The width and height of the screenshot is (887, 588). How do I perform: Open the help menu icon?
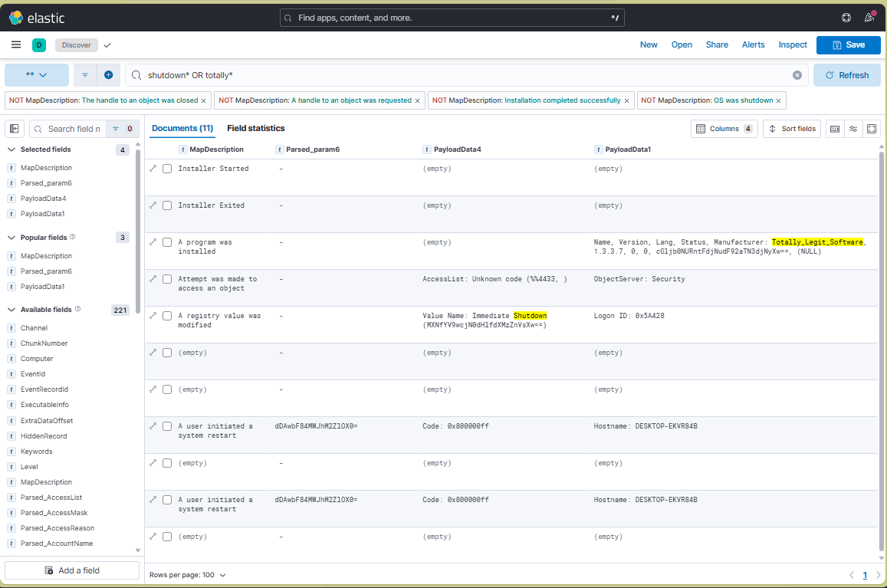click(846, 17)
